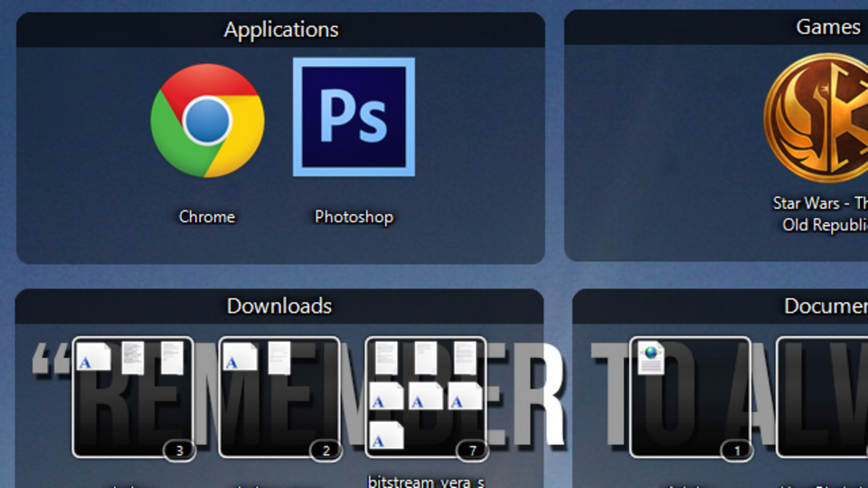The height and width of the screenshot is (488, 868).
Task: Select first font file icon in the 3-item stack
Action: click(93, 357)
